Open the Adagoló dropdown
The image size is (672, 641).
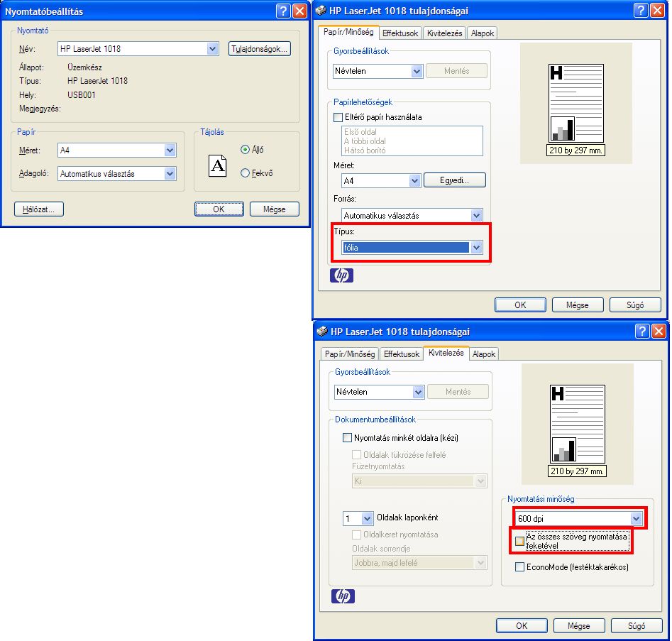(170, 174)
